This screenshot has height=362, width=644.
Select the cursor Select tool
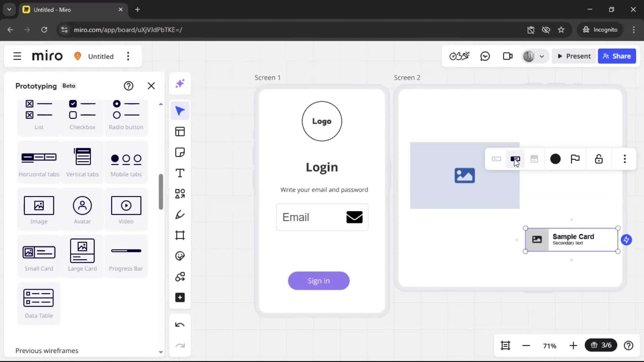pyautogui.click(x=180, y=111)
